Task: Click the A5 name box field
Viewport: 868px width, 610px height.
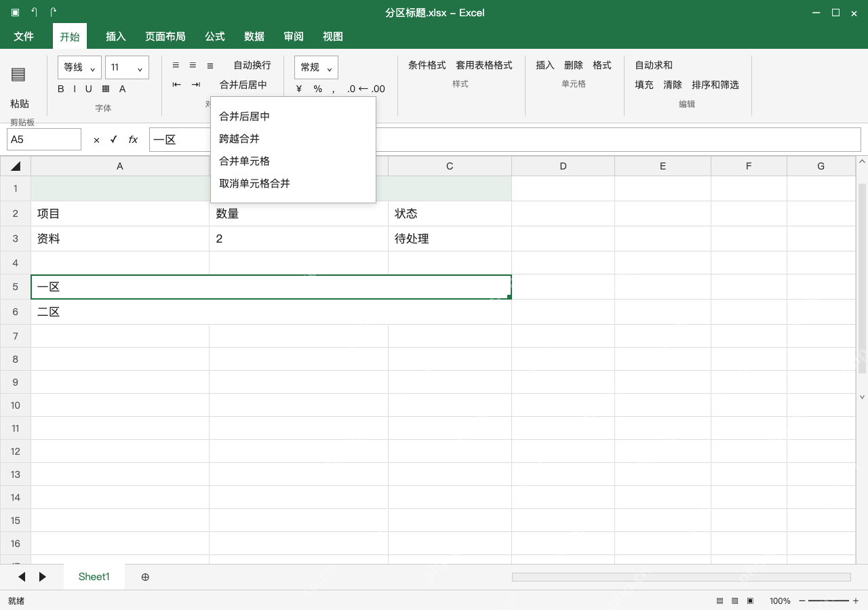Action: pos(44,140)
